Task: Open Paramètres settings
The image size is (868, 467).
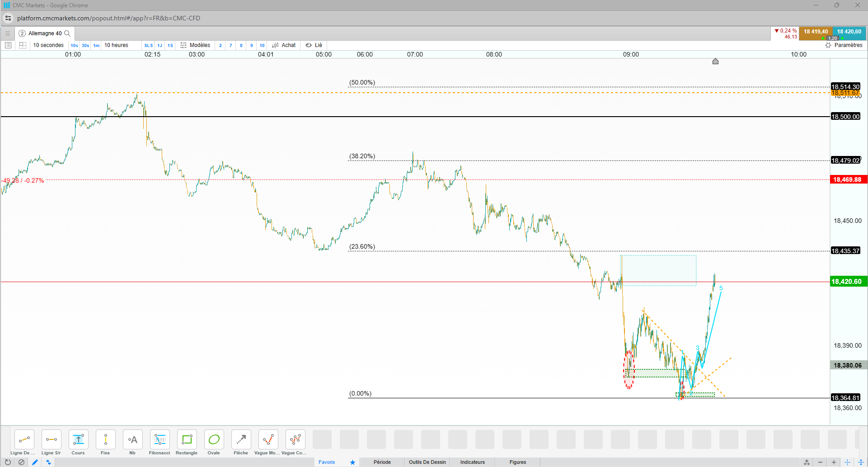Action: (x=844, y=45)
